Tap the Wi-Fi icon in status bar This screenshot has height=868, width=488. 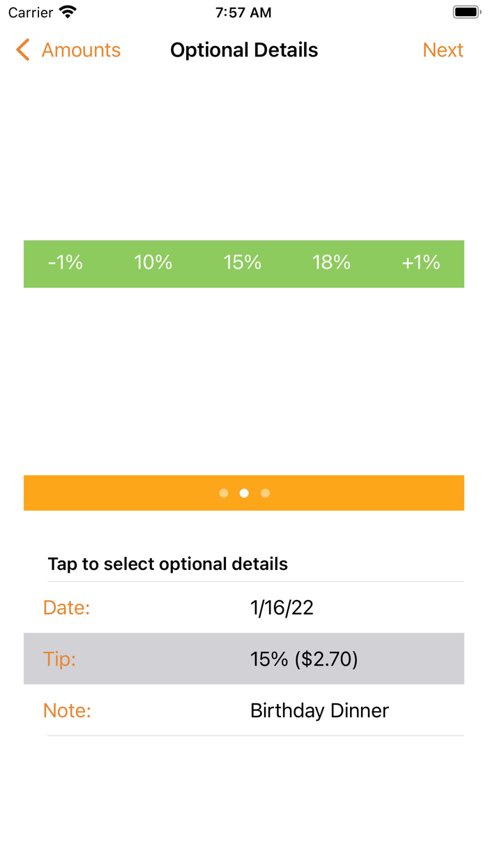68,13
